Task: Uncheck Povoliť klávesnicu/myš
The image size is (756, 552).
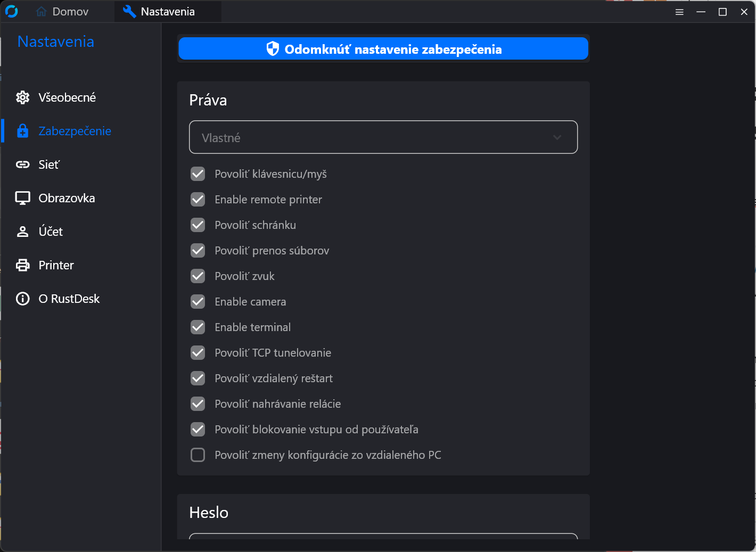Action: click(198, 174)
